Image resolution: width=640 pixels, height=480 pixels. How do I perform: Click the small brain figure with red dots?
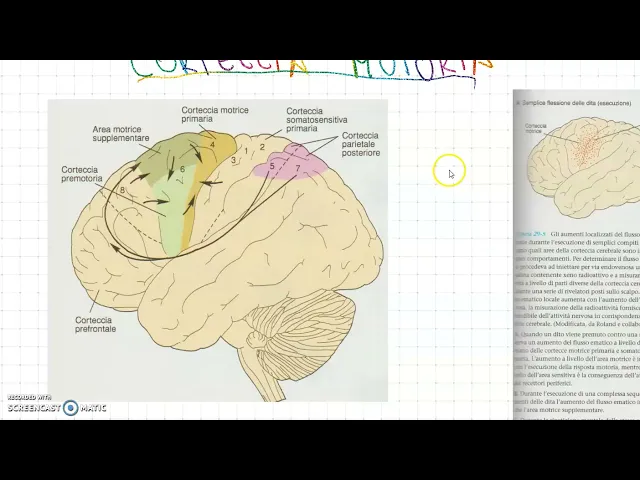584,167
